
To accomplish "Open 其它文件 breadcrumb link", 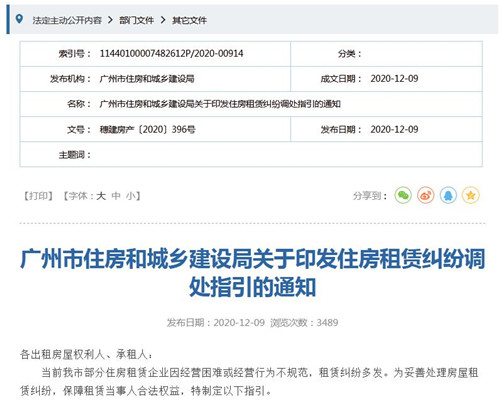I will [x=189, y=20].
